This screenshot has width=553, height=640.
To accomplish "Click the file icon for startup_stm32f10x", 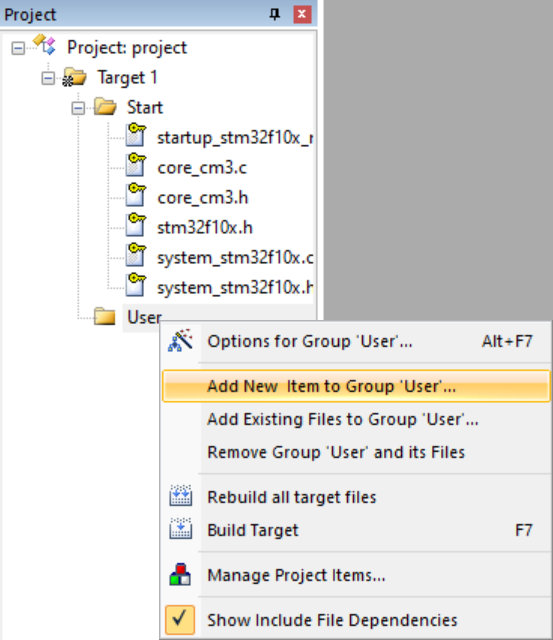I will coord(136,135).
